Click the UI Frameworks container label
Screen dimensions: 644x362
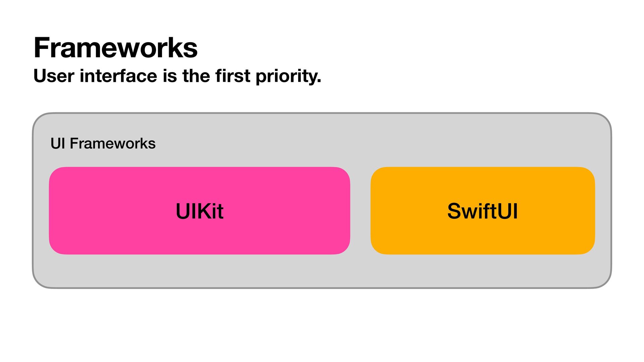[x=103, y=143]
